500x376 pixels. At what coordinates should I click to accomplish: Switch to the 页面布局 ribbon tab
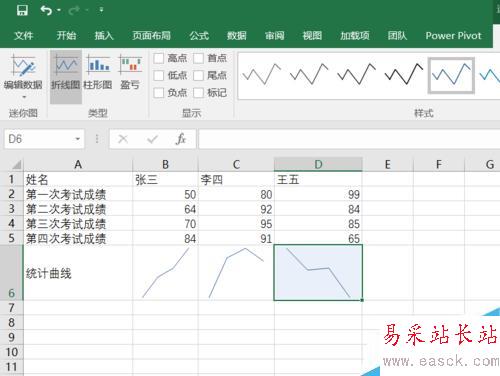[x=151, y=35]
